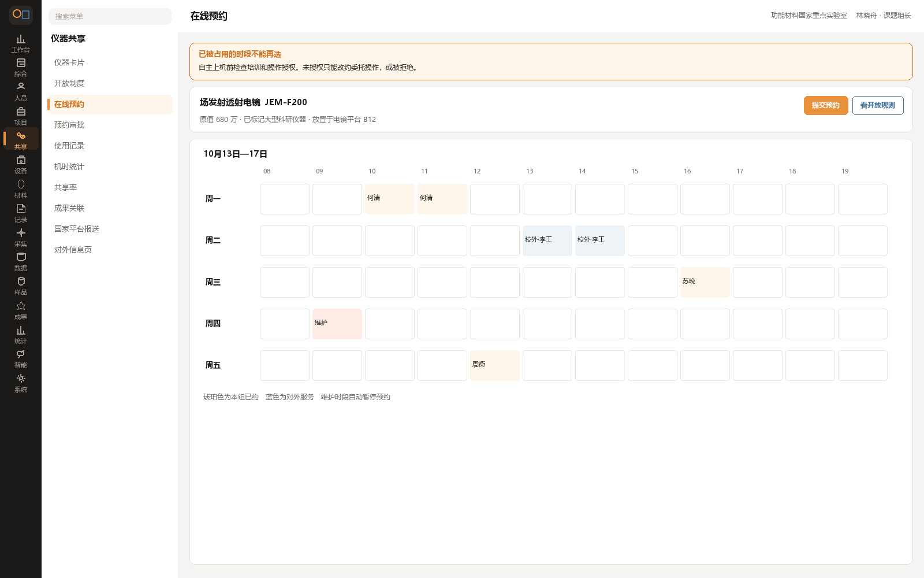Go to 预约审批 menu item
924x578 pixels.
(110, 125)
